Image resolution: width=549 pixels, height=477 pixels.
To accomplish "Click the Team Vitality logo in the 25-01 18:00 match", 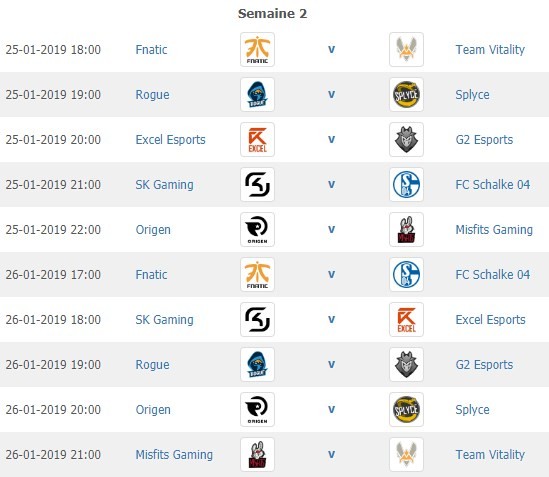I will tap(406, 49).
